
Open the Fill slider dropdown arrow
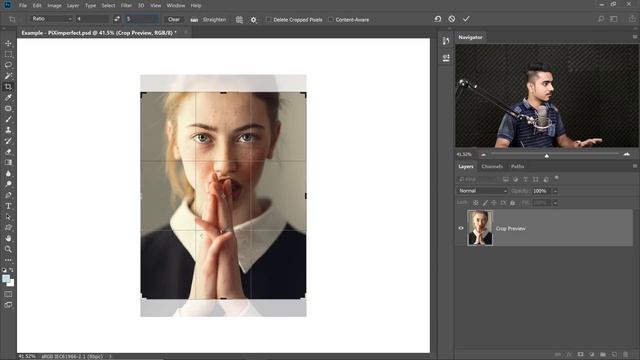(555, 203)
